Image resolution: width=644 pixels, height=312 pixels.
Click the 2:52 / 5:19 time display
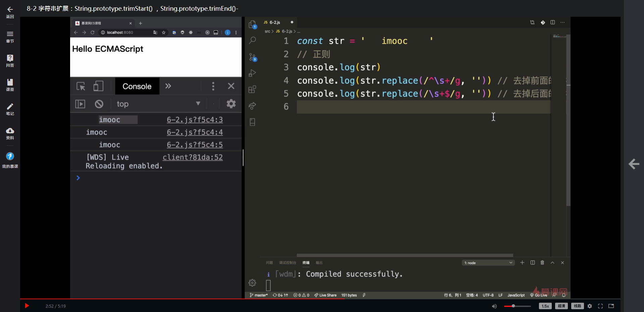(56, 306)
